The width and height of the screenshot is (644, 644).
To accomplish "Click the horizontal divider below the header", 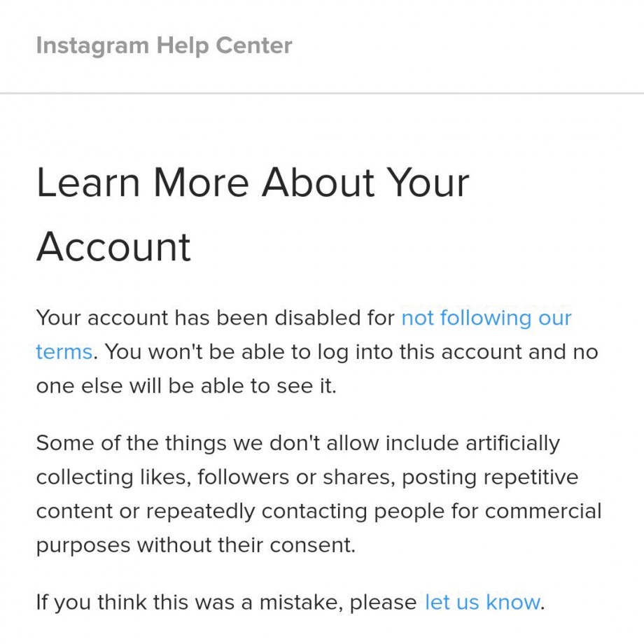I will tap(322, 94).
